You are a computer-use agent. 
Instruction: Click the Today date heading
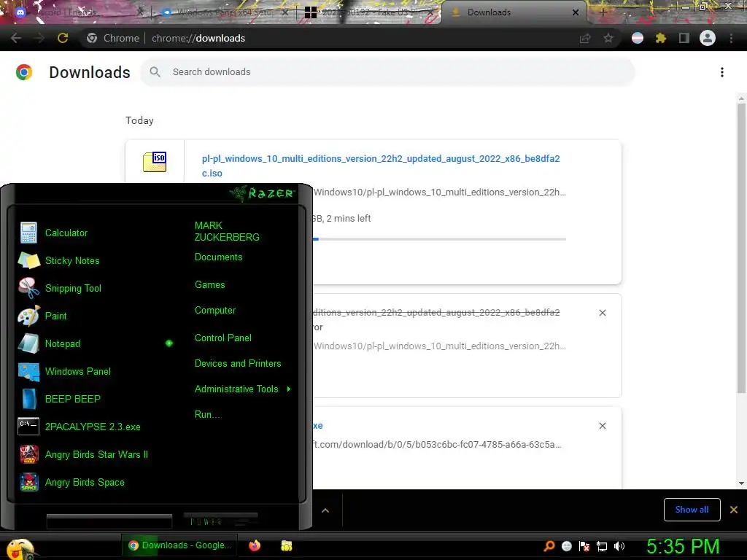coord(139,120)
